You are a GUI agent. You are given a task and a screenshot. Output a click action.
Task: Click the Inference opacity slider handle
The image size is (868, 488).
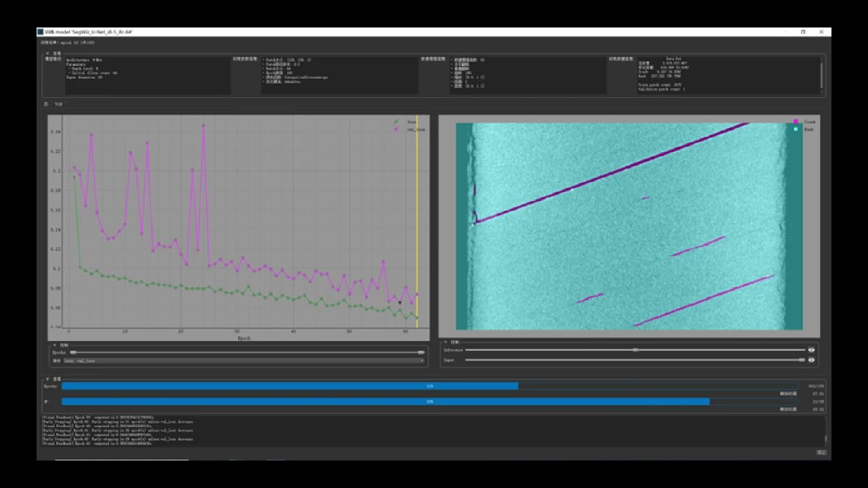pyautogui.click(x=635, y=350)
